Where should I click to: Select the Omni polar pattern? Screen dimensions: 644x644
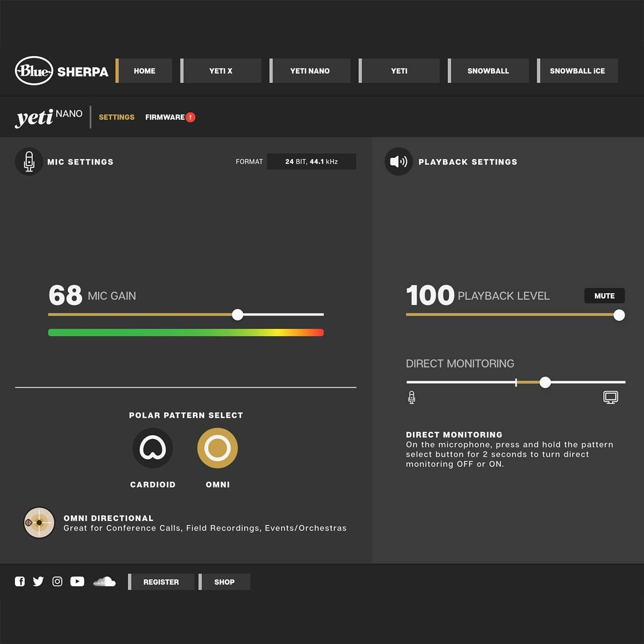[217, 448]
